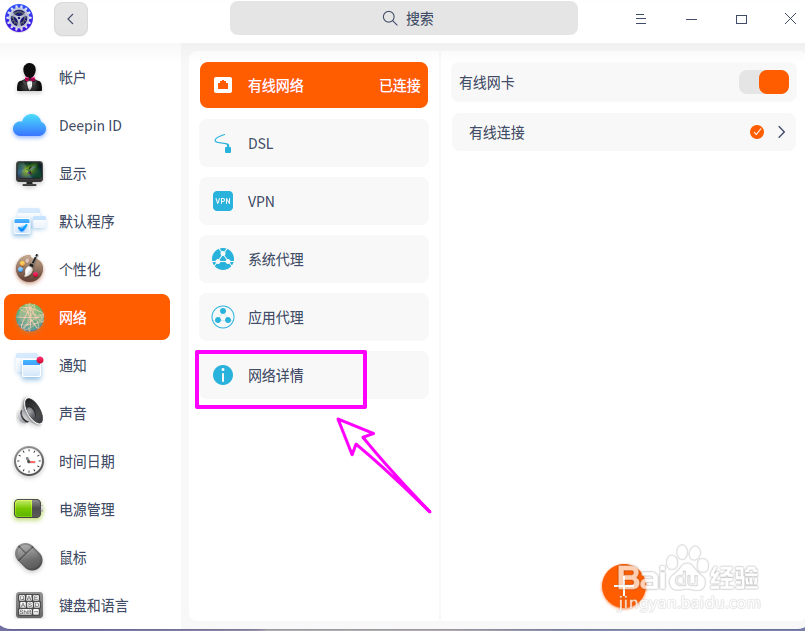This screenshot has height=631, width=805.
Task: Click the DSL cable icon
Action: 223,143
